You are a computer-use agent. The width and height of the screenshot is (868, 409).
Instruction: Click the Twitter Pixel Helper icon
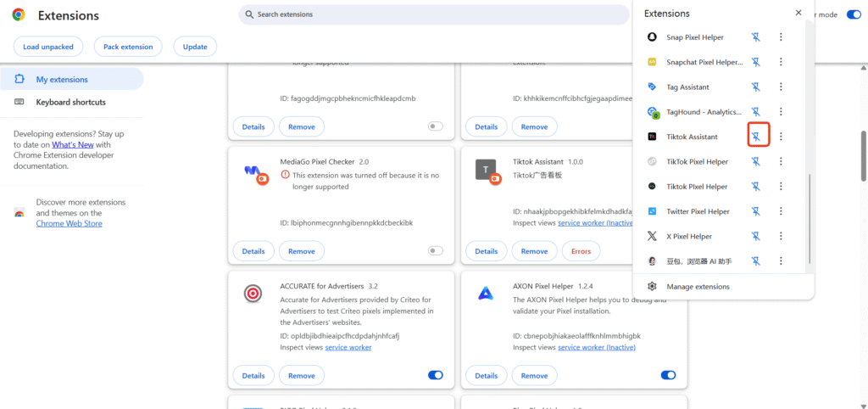[652, 211]
